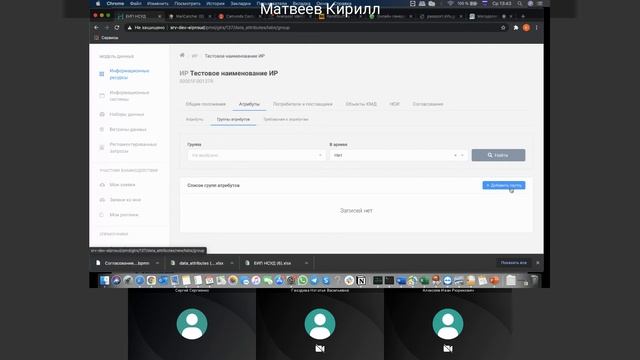Open the Файл menu in the menu bar

tap(136, 4)
